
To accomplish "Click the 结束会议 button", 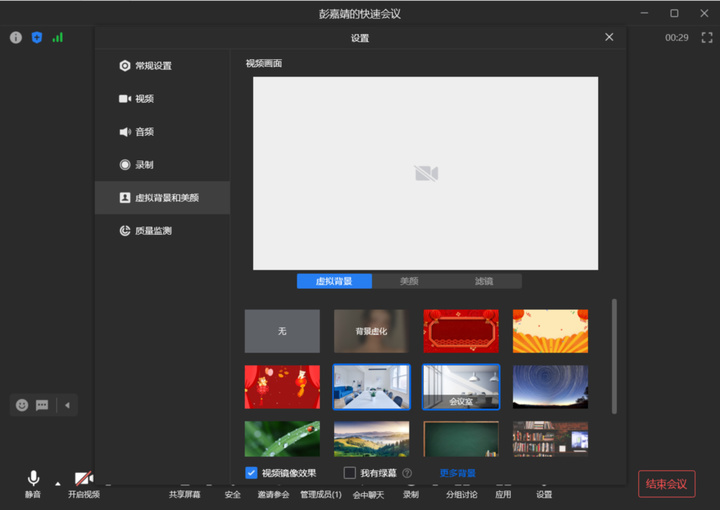I will click(666, 484).
